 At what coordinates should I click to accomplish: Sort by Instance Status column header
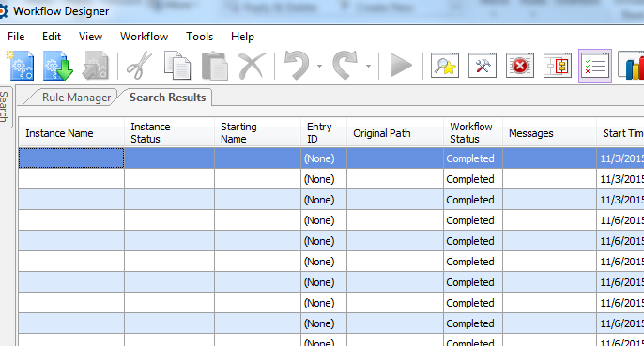point(169,133)
